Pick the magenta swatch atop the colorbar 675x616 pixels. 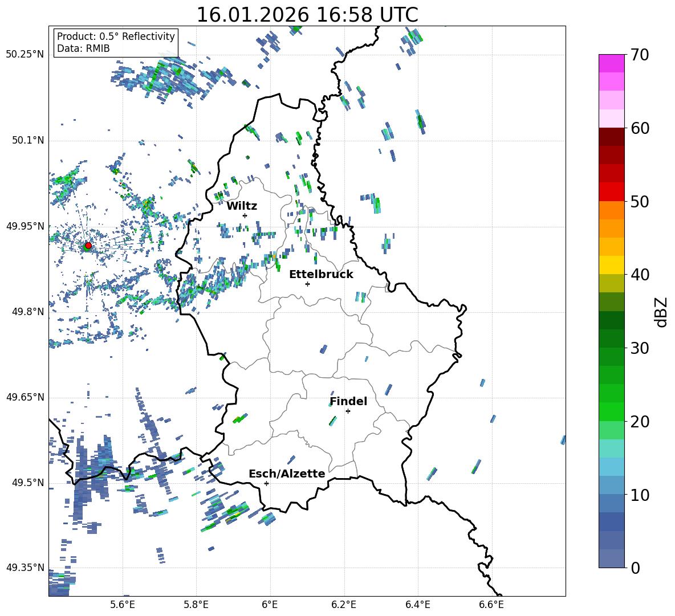pyautogui.click(x=612, y=63)
